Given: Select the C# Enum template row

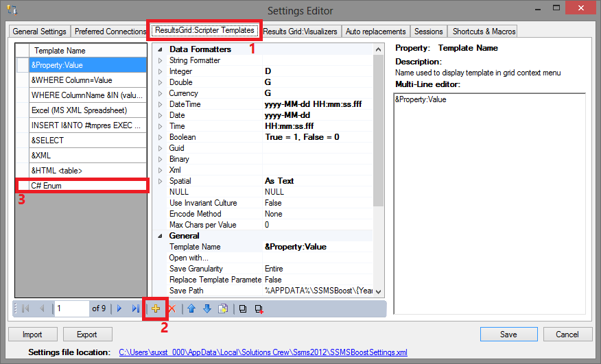Looking at the screenshot, I should coord(82,185).
